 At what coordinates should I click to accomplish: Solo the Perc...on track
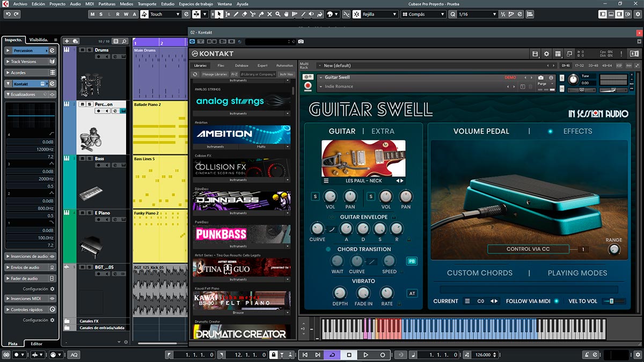click(89, 104)
